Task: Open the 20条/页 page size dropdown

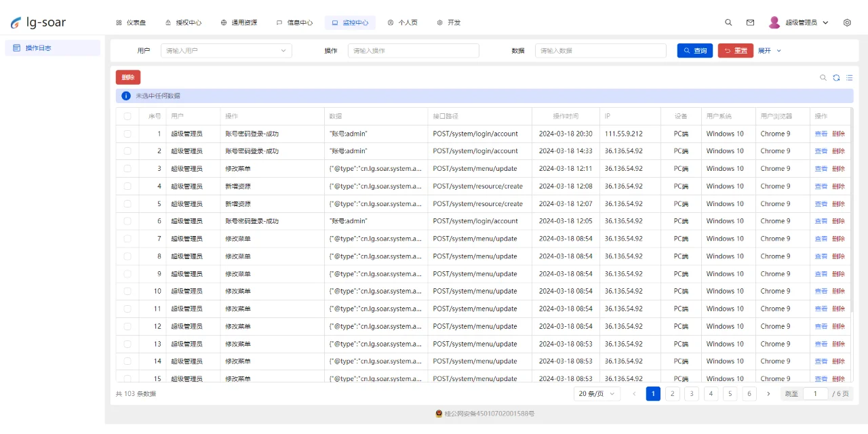Action: (x=596, y=393)
